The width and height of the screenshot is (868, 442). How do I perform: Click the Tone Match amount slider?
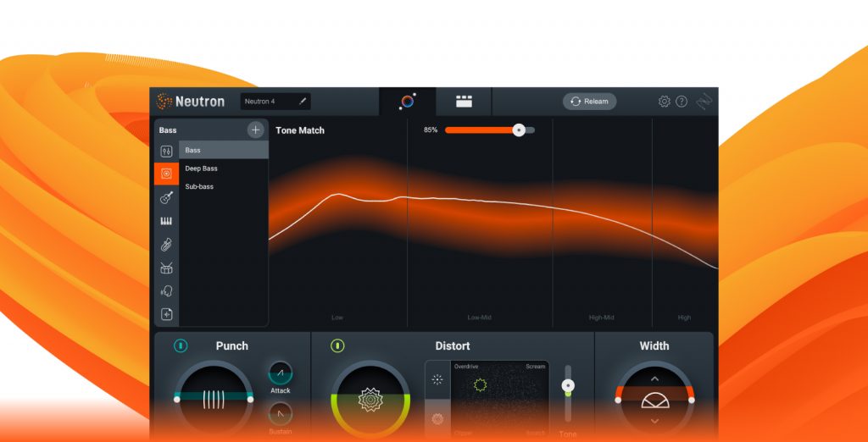[490, 130]
